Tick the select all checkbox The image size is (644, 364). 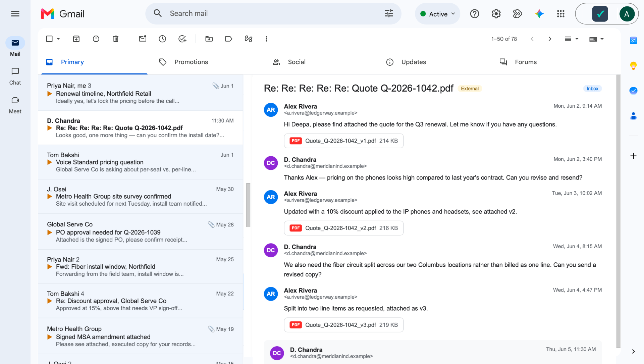49,39
